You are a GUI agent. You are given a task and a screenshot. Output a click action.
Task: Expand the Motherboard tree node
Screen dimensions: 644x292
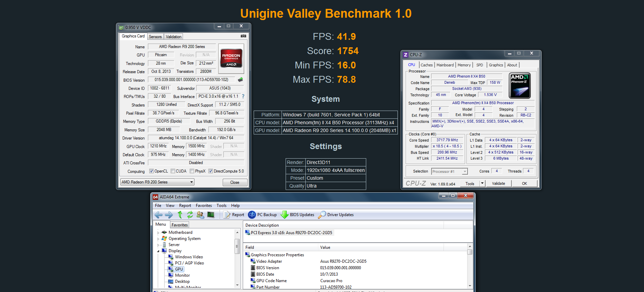click(158, 233)
